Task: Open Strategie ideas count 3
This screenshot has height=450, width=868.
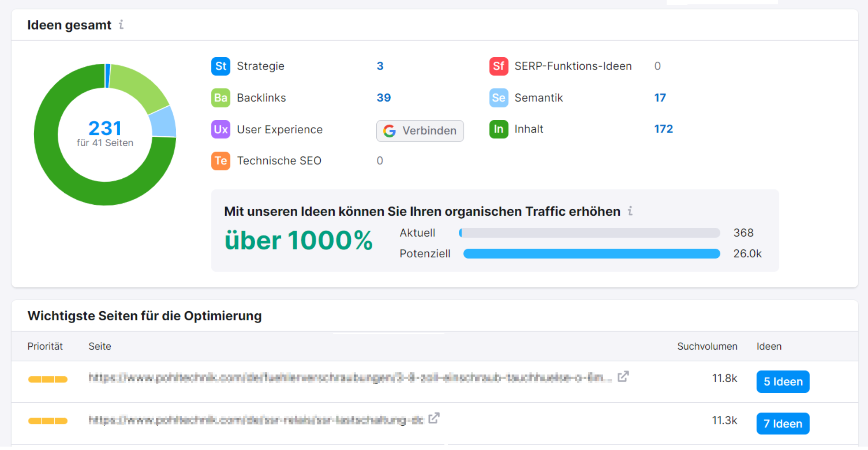Action: [380, 66]
